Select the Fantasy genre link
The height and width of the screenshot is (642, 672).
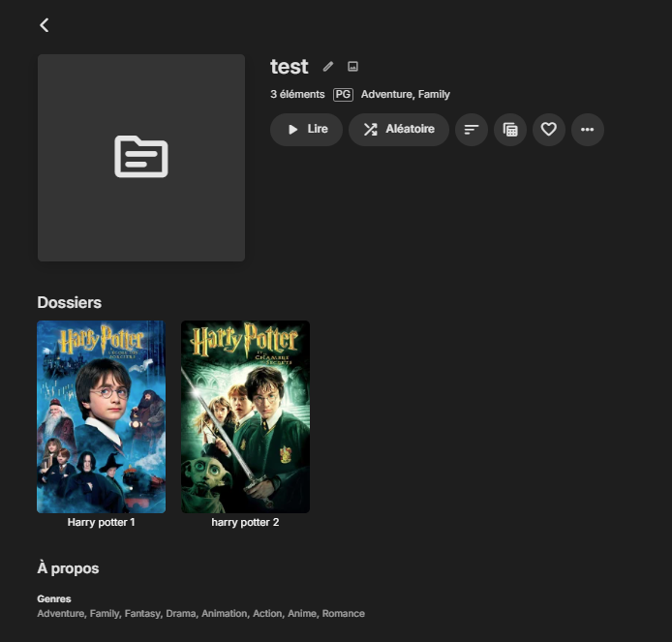pos(142,613)
